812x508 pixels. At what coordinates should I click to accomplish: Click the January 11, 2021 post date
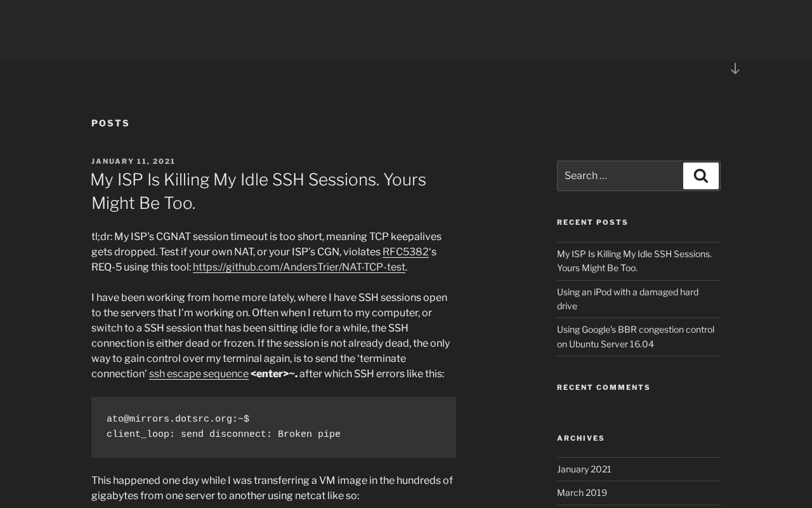133,161
